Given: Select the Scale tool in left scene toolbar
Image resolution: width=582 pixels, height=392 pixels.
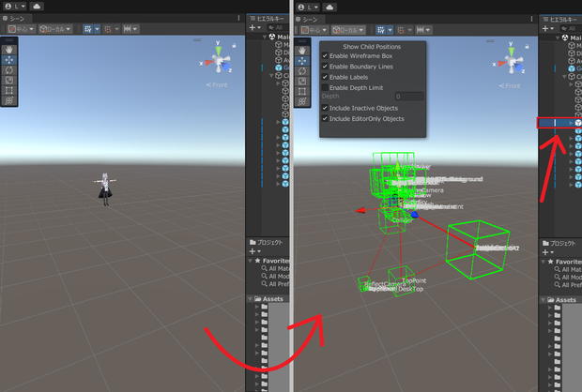Looking at the screenshot, I should tap(8, 81).
